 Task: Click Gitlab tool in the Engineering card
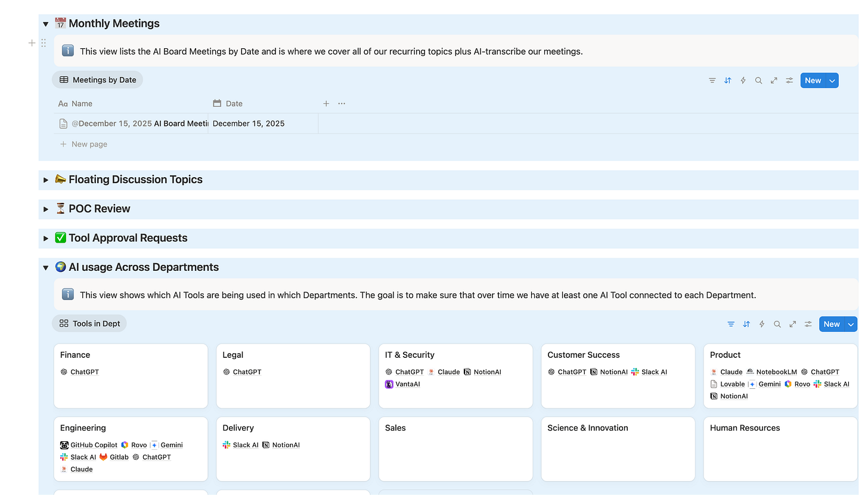pyautogui.click(x=114, y=457)
